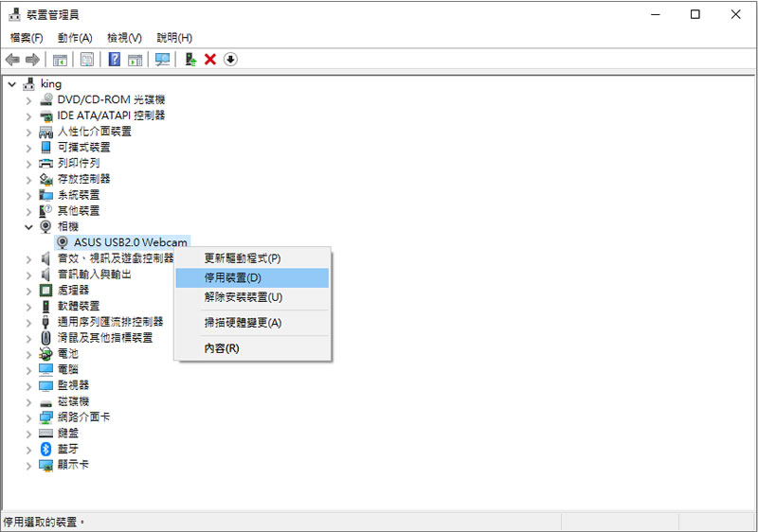Select the ASUS USB2.0 Webcam device
Image resolution: width=758 pixels, height=532 pixels.
tap(131, 242)
